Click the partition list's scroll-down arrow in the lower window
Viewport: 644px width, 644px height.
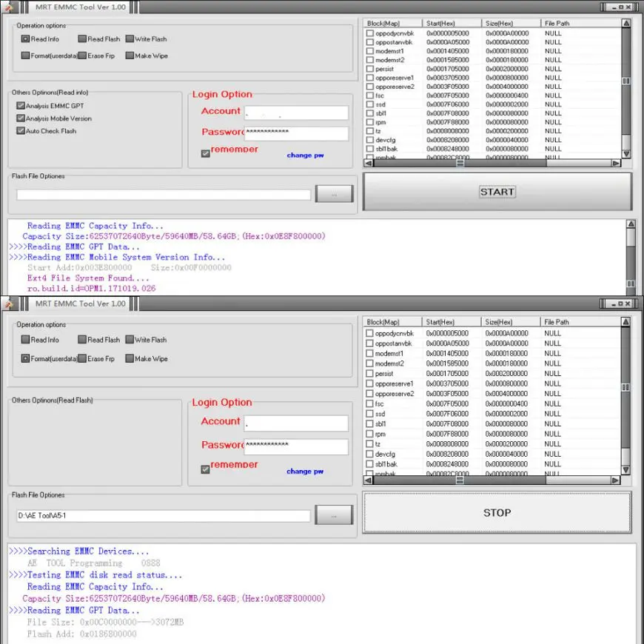(625, 470)
